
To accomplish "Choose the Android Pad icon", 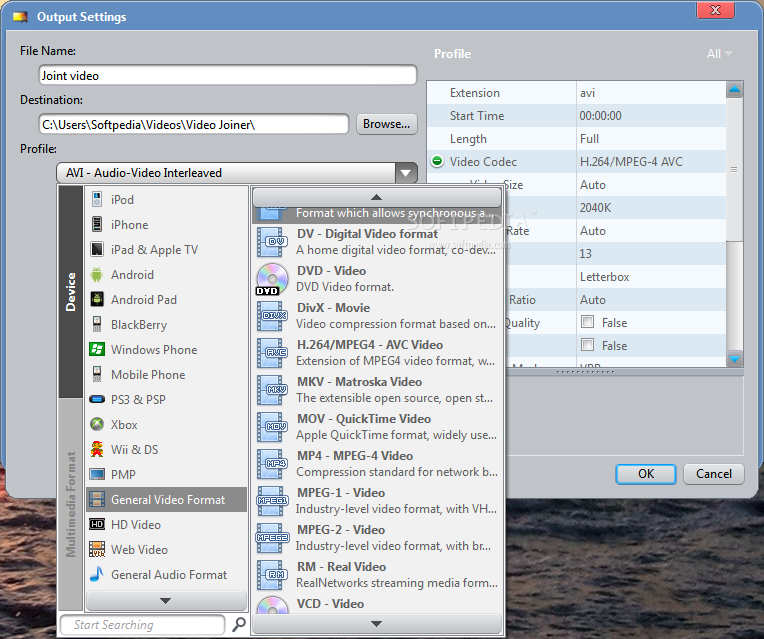I will click(97, 299).
